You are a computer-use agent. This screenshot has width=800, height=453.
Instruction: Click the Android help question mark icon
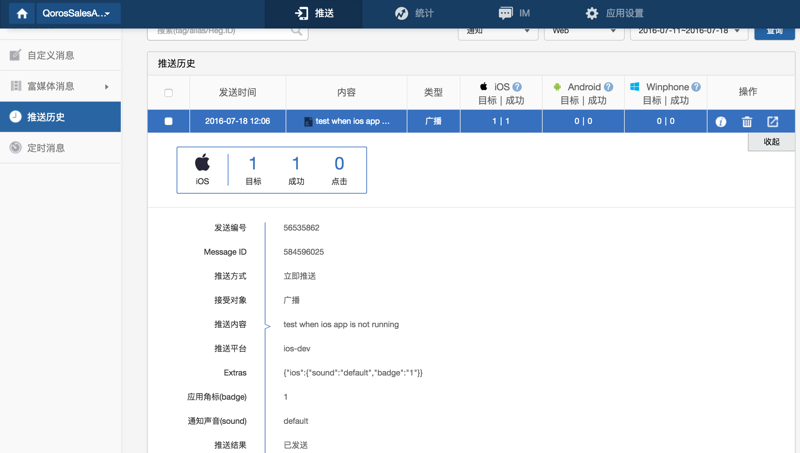pyautogui.click(x=608, y=87)
